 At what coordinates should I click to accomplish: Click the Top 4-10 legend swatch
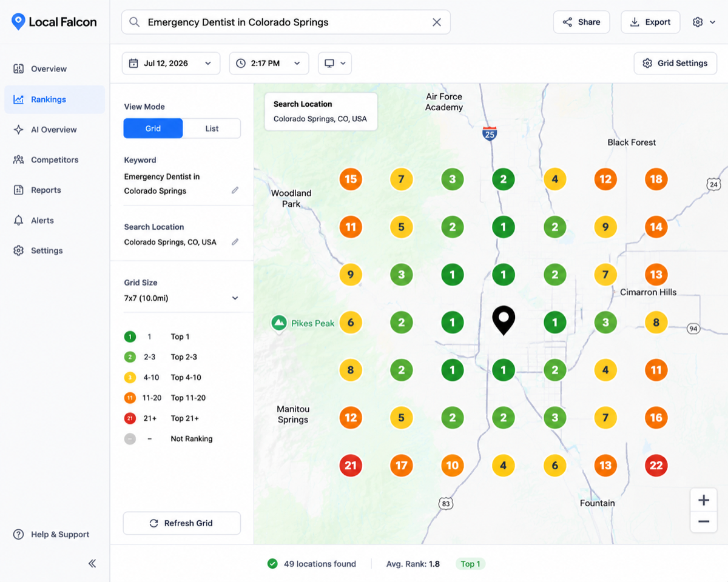130,377
